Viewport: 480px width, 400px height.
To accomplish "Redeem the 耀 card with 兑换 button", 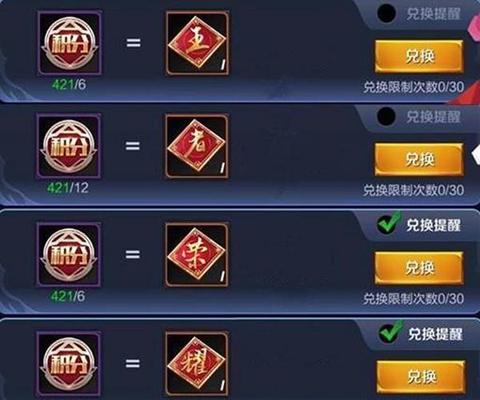I will click(421, 376).
